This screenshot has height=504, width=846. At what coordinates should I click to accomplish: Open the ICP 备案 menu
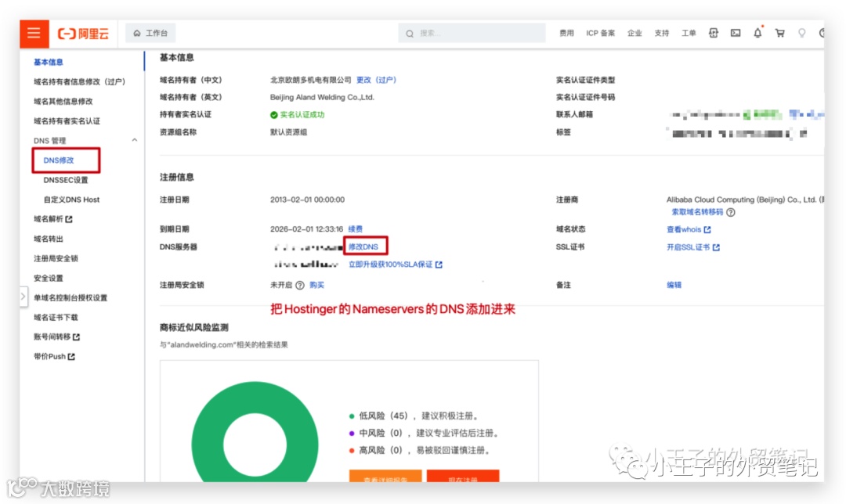(x=601, y=33)
